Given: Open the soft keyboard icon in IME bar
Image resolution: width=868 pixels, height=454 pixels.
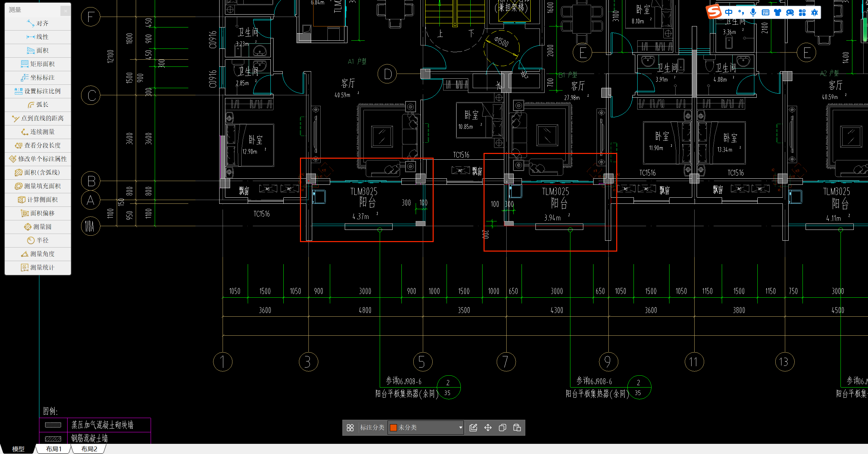Looking at the screenshot, I should (x=766, y=13).
